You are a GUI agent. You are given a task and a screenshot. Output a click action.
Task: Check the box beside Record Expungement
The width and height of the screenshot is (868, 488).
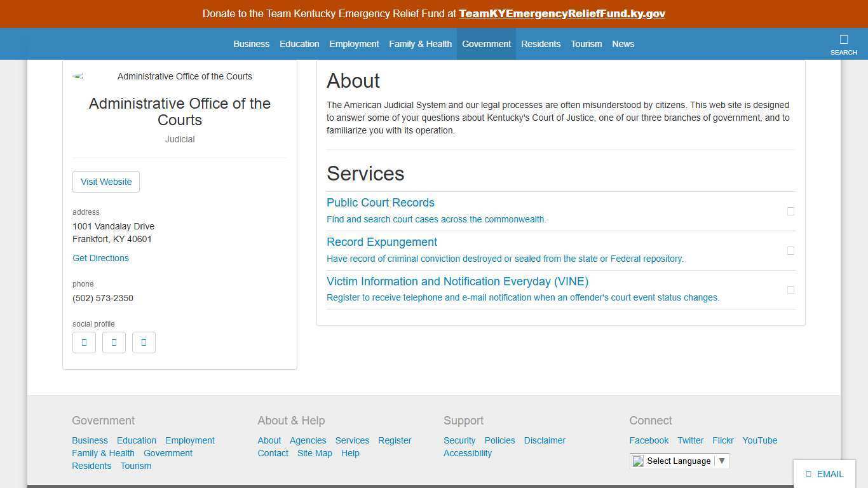point(790,250)
